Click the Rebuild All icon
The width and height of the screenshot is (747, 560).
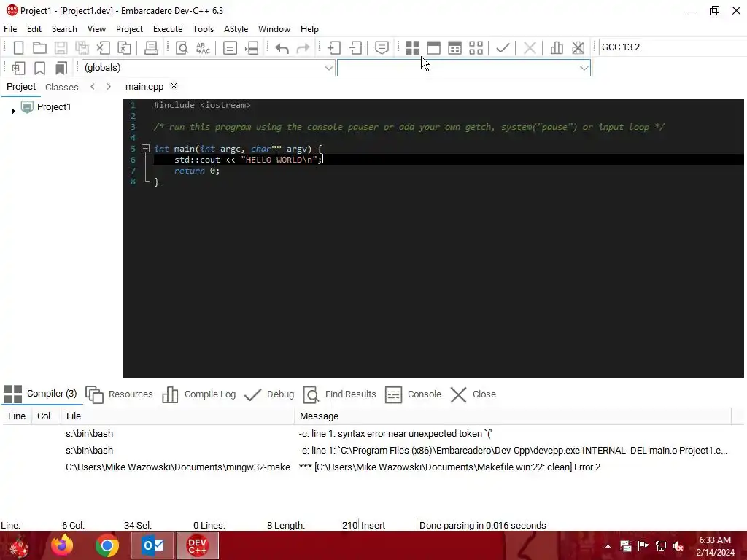point(476,47)
